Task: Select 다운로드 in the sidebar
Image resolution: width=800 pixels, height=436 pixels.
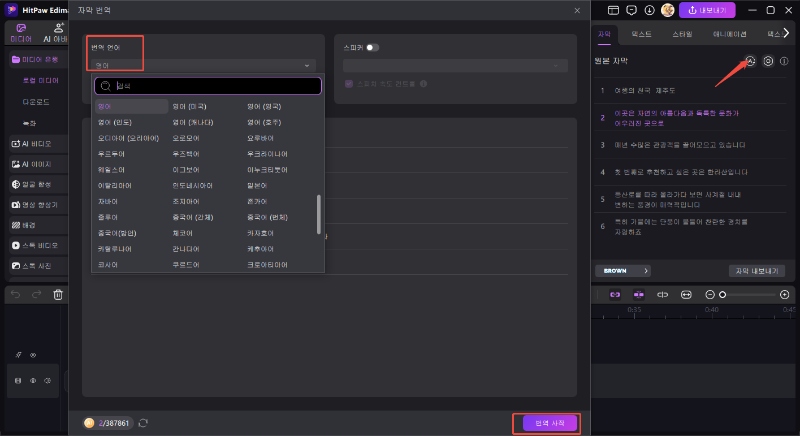Action: click(36, 102)
